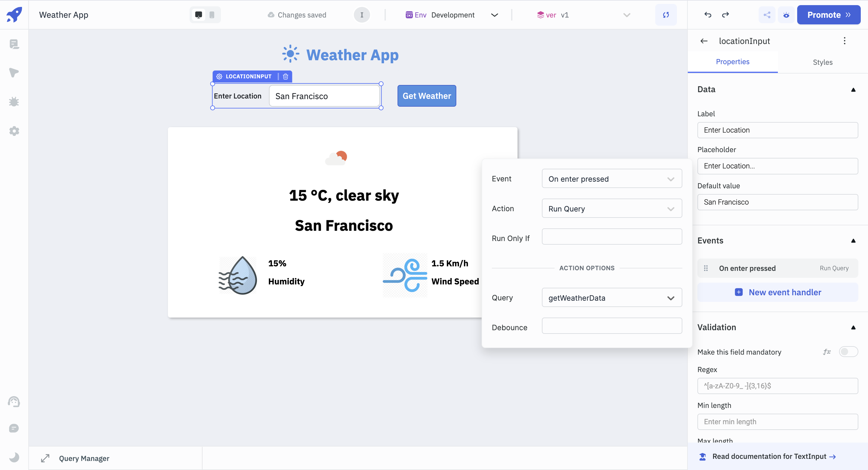Open the share app icon

(x=767, y=15)
